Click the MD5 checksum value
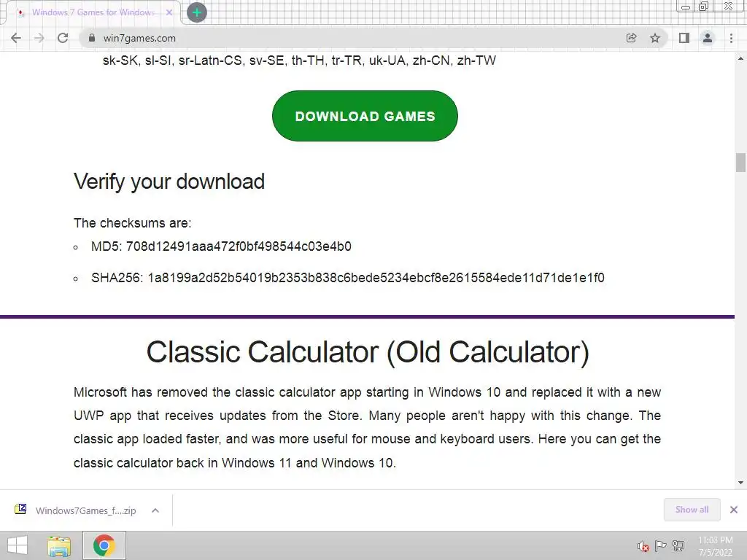 pyautogui.click(x=239, y=246)
